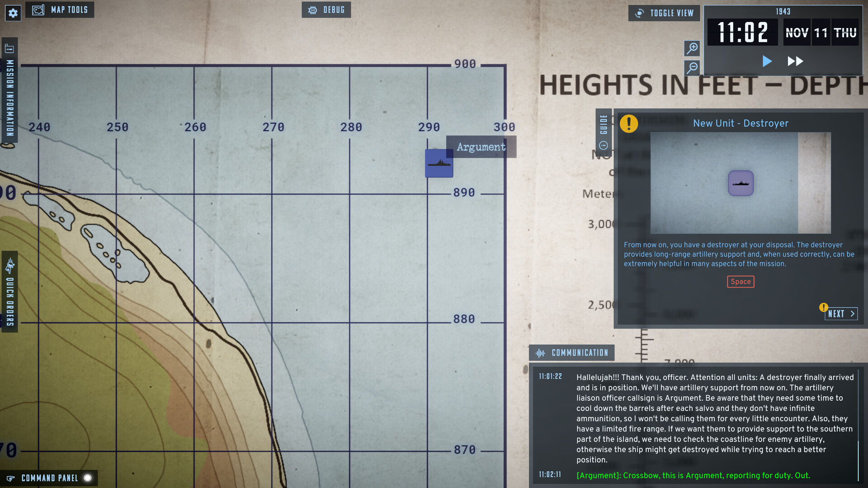Start time with the play control
Screen dimensions: 868x488
point(767,61)
